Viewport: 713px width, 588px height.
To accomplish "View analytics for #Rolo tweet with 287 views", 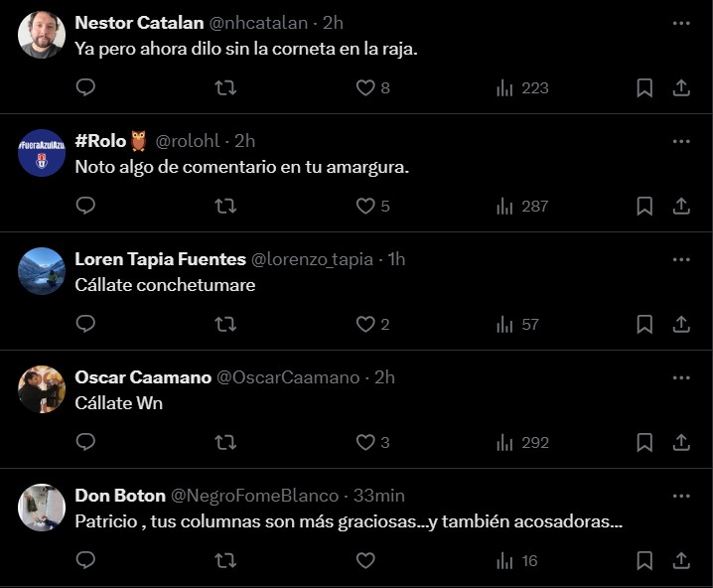I will click(522, 206).
